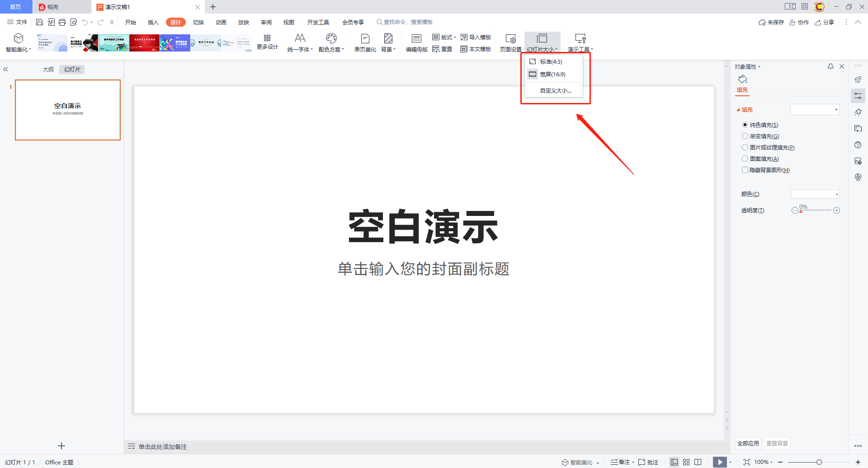Collapse the ribbon with chevron

tap(858, 22)
